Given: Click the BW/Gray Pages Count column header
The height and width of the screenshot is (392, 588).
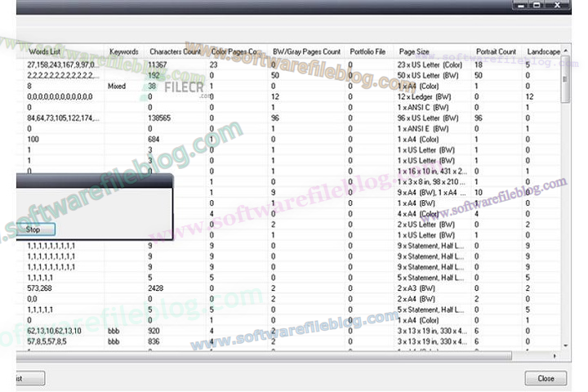Looking at the screenshot, I should click(x=306, y=51).
